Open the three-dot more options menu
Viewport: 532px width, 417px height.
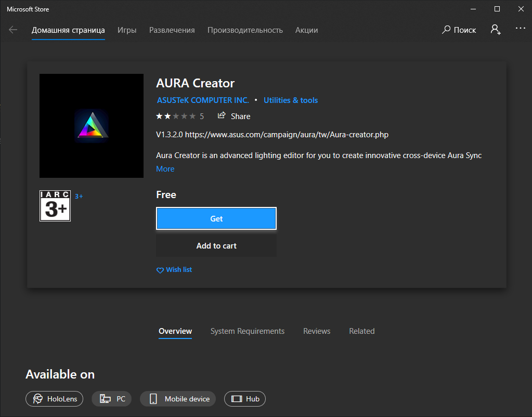coord(520,28)
